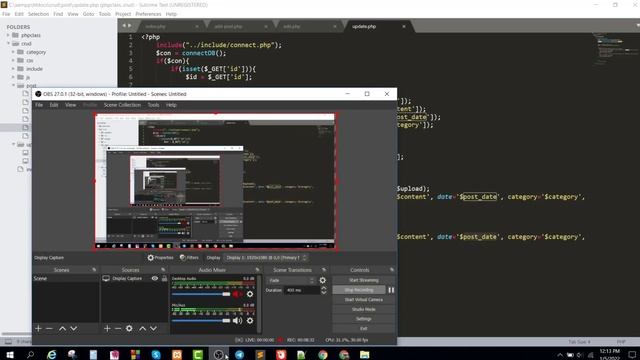Click OBS preview canvas display capture

(215, 181)
